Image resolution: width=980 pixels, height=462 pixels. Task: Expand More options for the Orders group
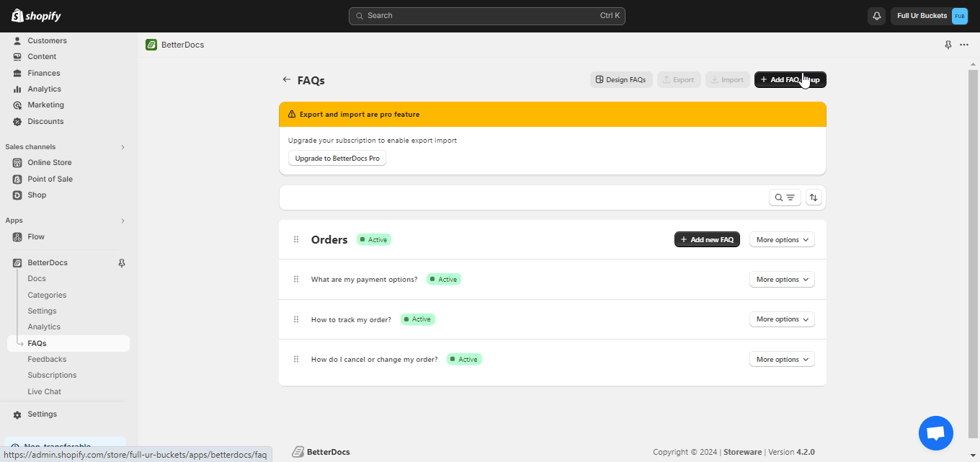(x=782, y=239)
